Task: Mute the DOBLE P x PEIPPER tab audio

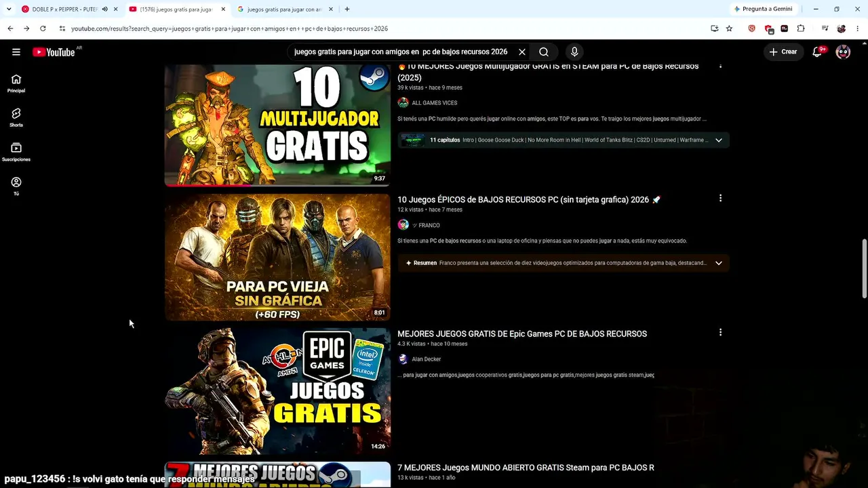Action: pyautogui.click(x=104, y=9)
